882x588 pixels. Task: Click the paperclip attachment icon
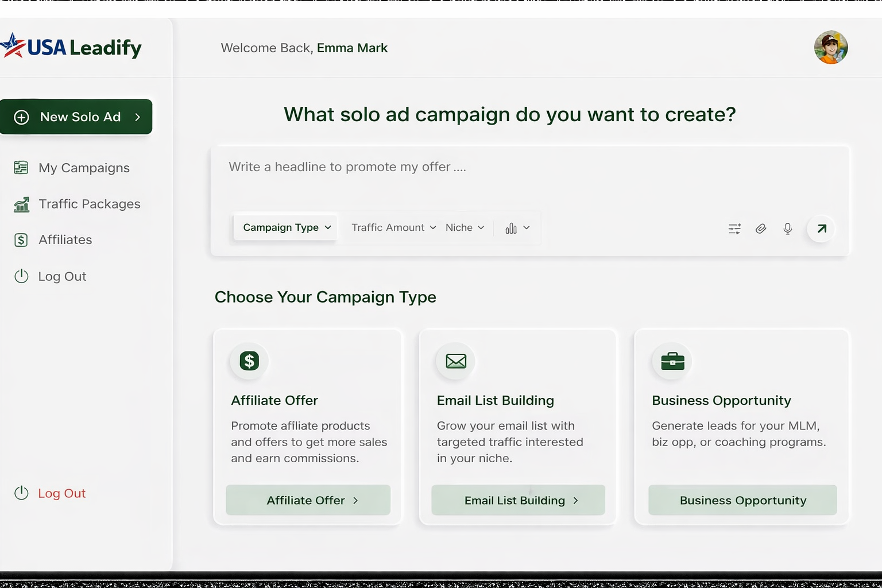pos(761,229)
